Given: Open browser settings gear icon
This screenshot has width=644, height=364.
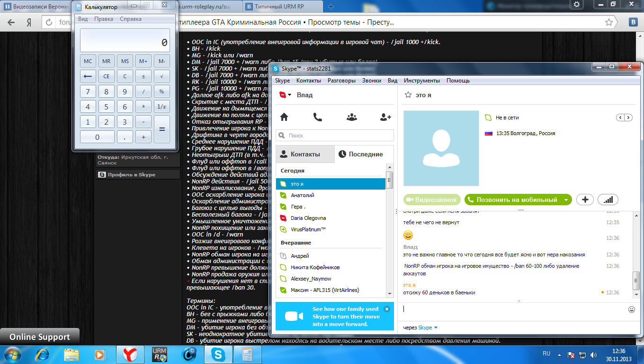Looking at the screenshot, I should (576, 4).
